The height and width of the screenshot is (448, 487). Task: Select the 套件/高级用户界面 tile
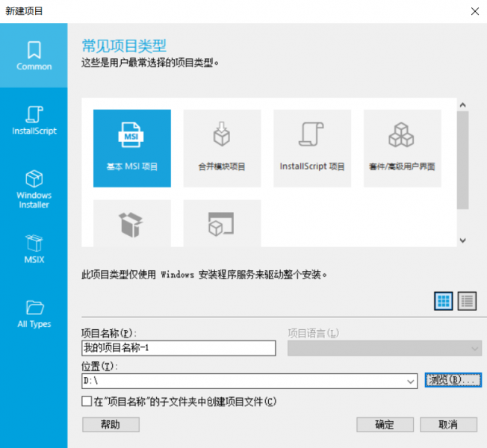(402, 149)
